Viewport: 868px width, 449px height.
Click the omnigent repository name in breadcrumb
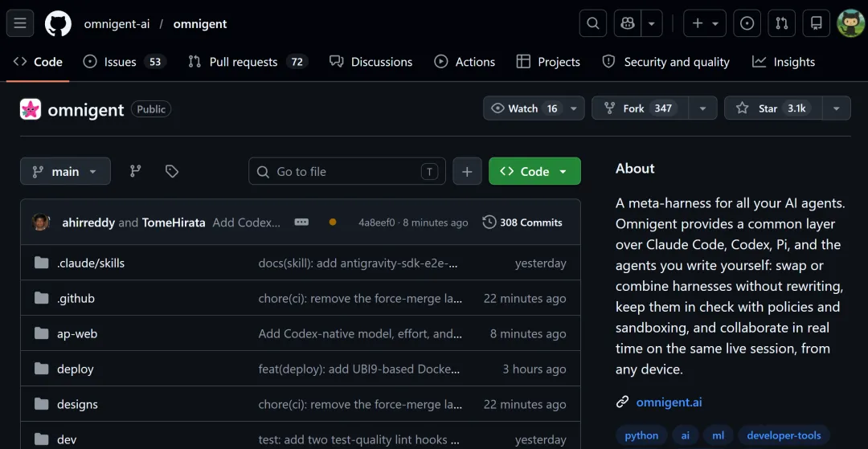click(200, 24)
